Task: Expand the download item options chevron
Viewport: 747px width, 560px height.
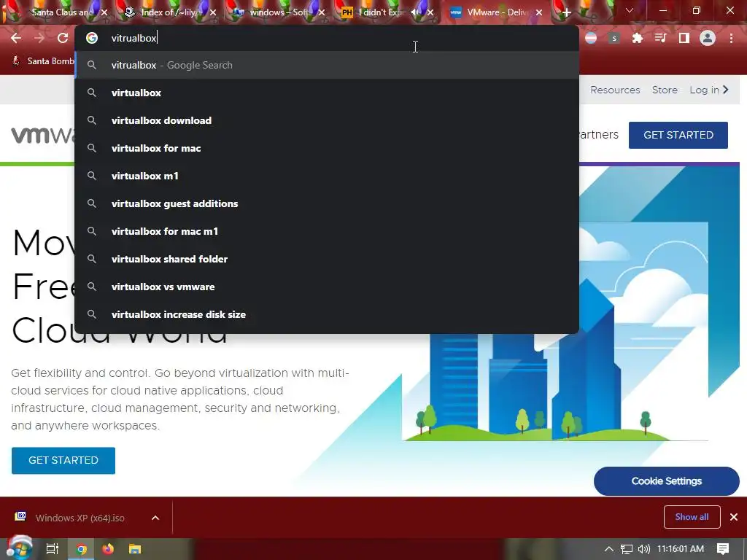Action: click(155, 518)
